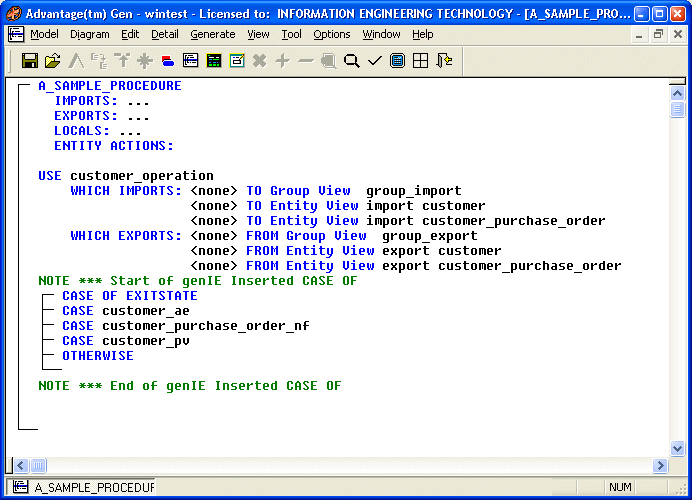Click the four-pane grid toolbar icon

[421, 61]
